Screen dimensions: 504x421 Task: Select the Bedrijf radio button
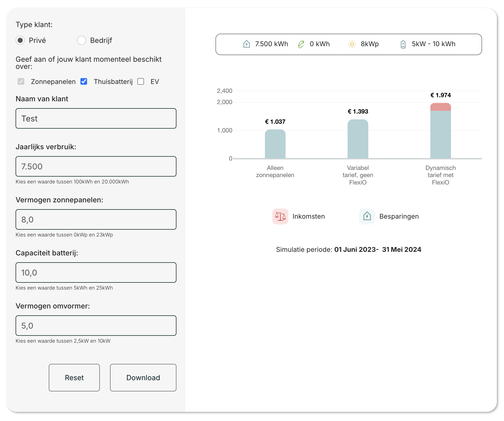click(x=81, y=40)
